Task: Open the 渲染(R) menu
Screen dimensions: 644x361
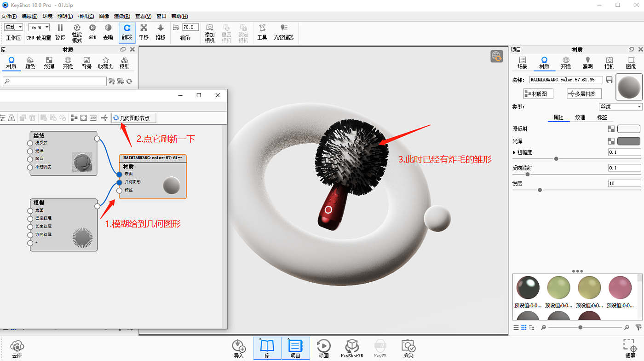Action: (x=122, y=16)
